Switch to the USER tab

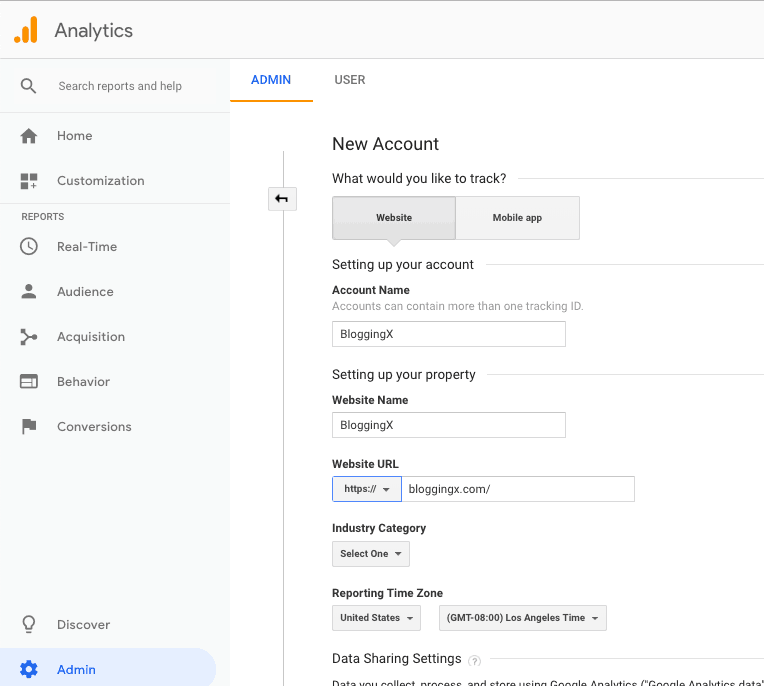(350, 80)
